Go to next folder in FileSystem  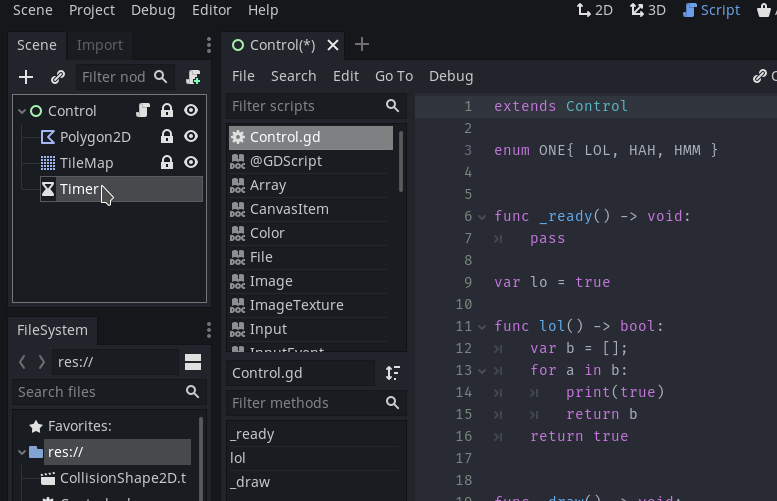point(41,362)
